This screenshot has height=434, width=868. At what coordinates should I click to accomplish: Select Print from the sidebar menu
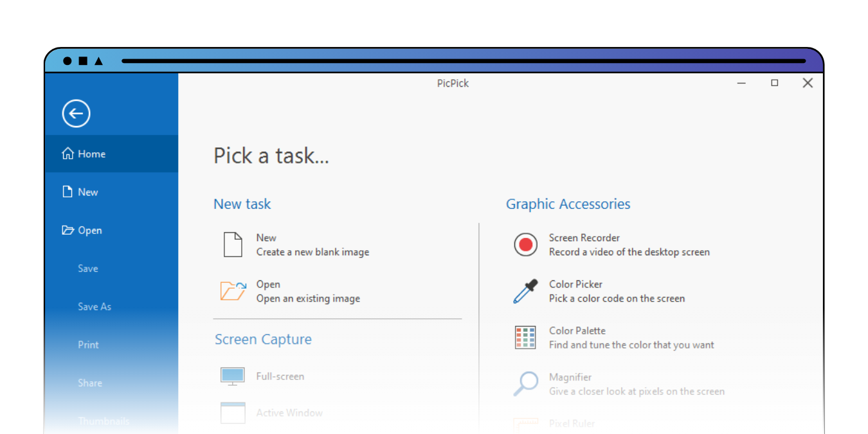tap(88, 345)
